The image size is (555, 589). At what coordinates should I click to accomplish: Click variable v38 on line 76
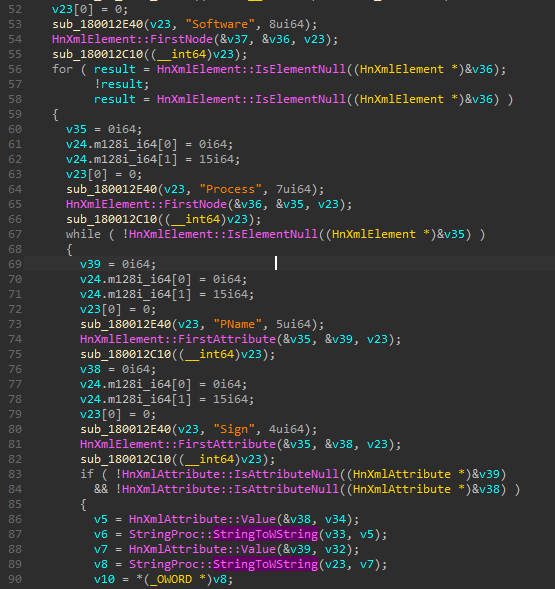[90, 369]
